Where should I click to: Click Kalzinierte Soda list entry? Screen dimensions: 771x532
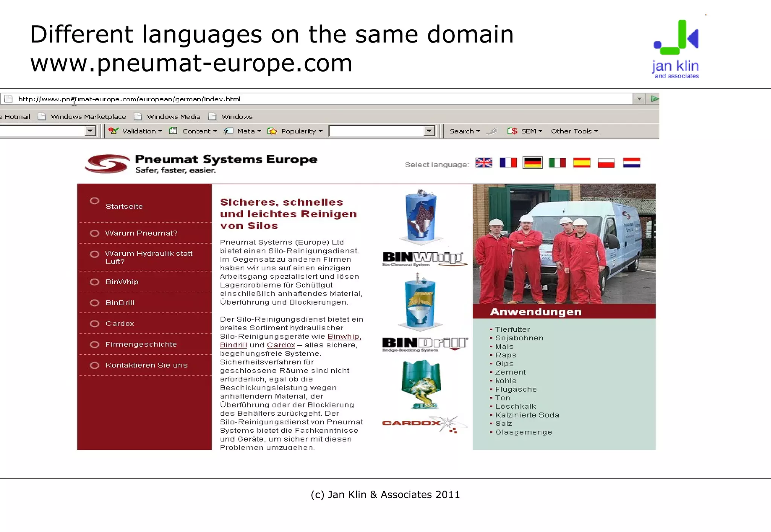pyautogui.click(x=527, y=415)
